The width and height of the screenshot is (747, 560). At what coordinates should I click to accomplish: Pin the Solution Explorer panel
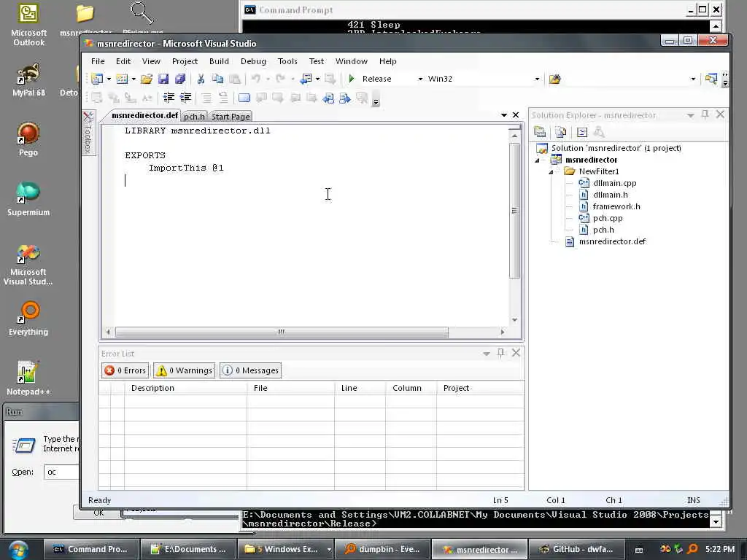point(705,114)
